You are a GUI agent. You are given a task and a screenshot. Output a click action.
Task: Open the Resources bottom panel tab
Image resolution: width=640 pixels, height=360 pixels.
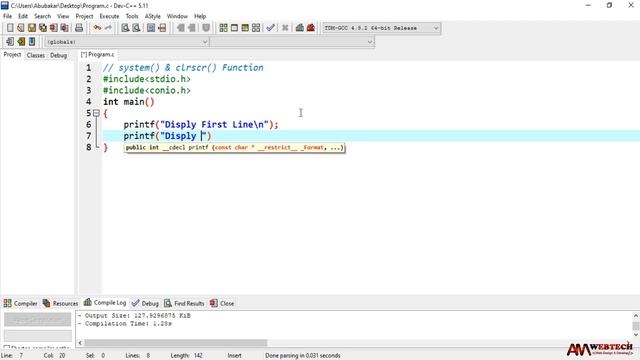pos(60,303)
